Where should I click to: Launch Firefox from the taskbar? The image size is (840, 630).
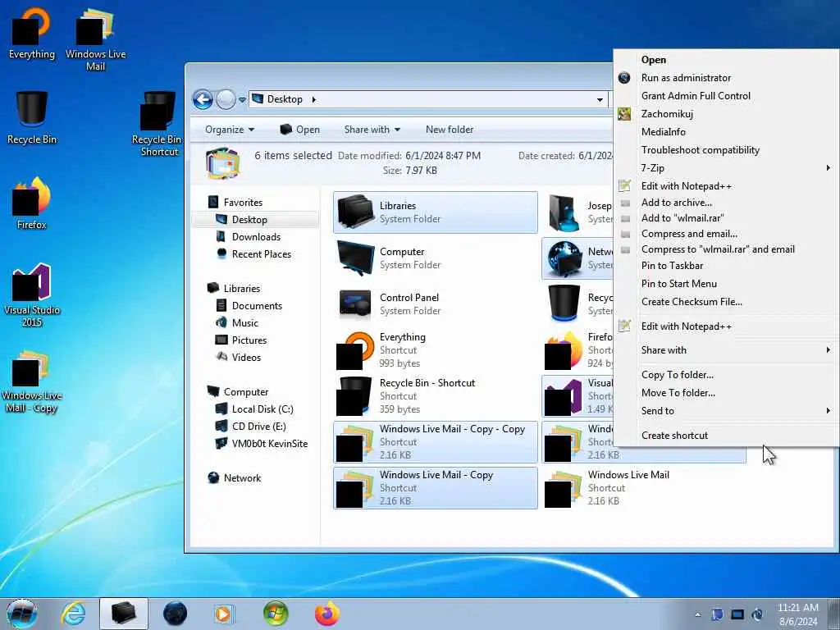point(327,614)
